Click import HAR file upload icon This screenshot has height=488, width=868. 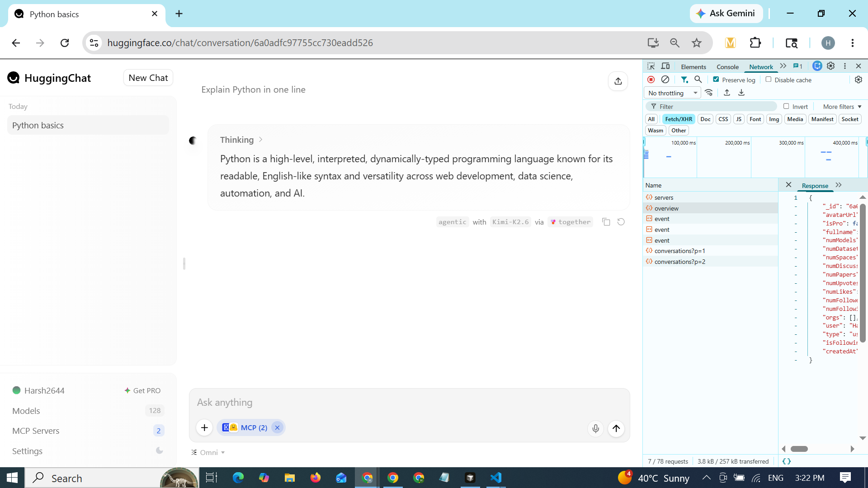coord(727,93)
